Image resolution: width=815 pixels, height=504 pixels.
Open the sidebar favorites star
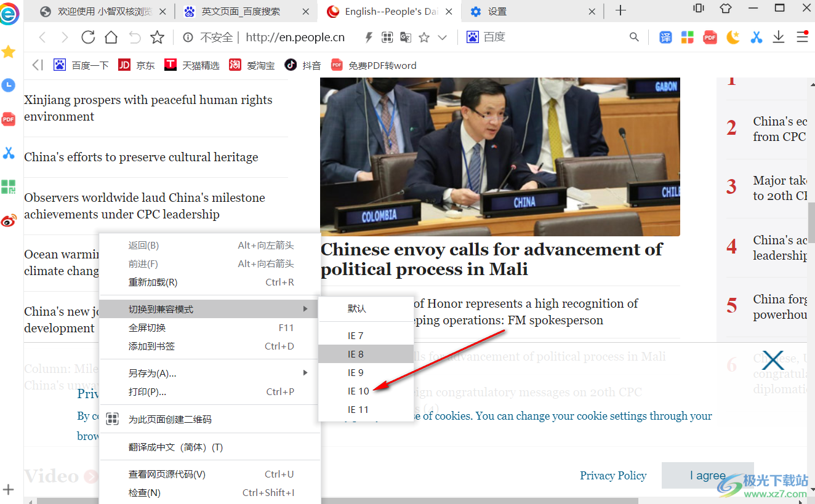click(x=8, y=52)
